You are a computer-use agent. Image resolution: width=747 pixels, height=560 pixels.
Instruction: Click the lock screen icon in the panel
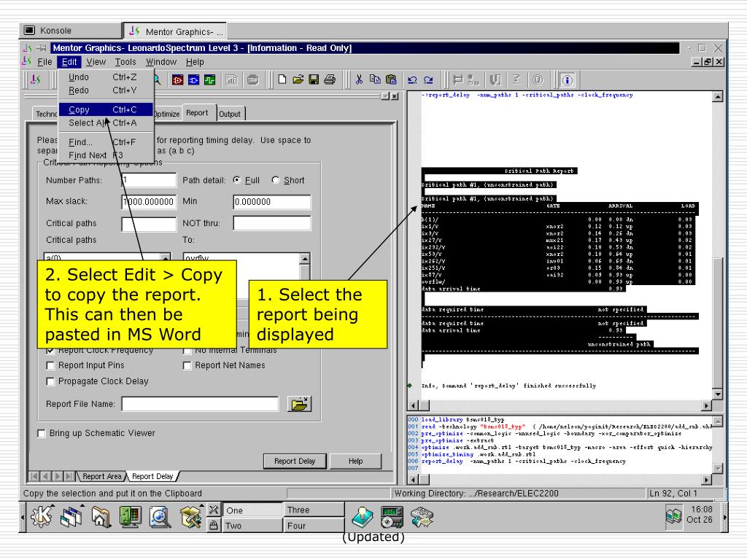tap(214, 525)
